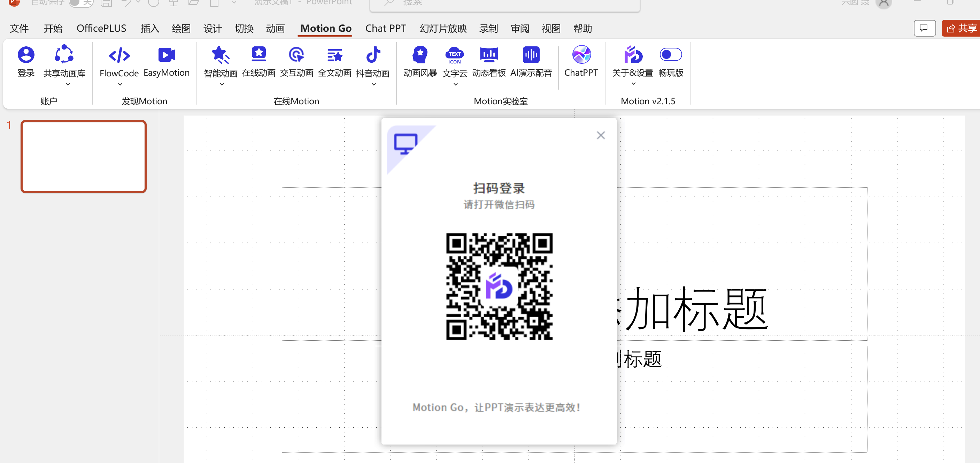
Task: Open the OfficePLUS ribbon tab
Action: pyautogui.click(x=101, y=29)
